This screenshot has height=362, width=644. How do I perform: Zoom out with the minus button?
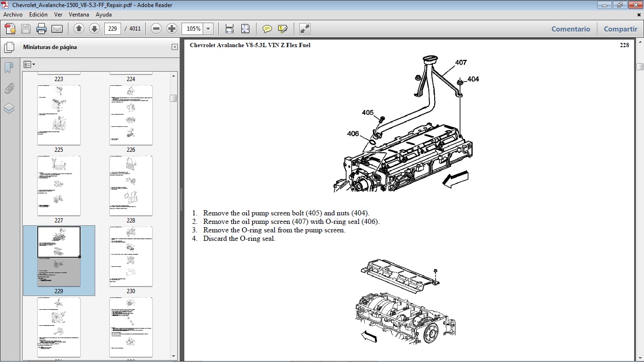156,29
